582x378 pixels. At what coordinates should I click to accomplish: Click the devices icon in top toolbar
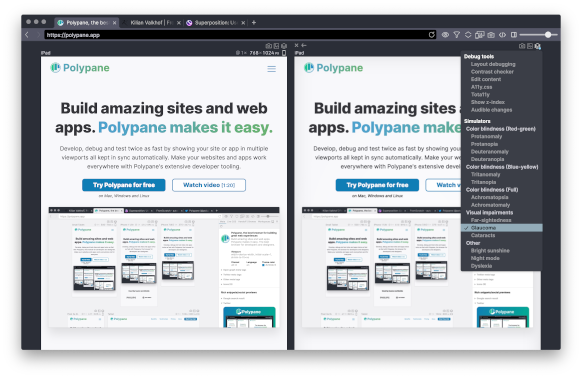(480, 35)
